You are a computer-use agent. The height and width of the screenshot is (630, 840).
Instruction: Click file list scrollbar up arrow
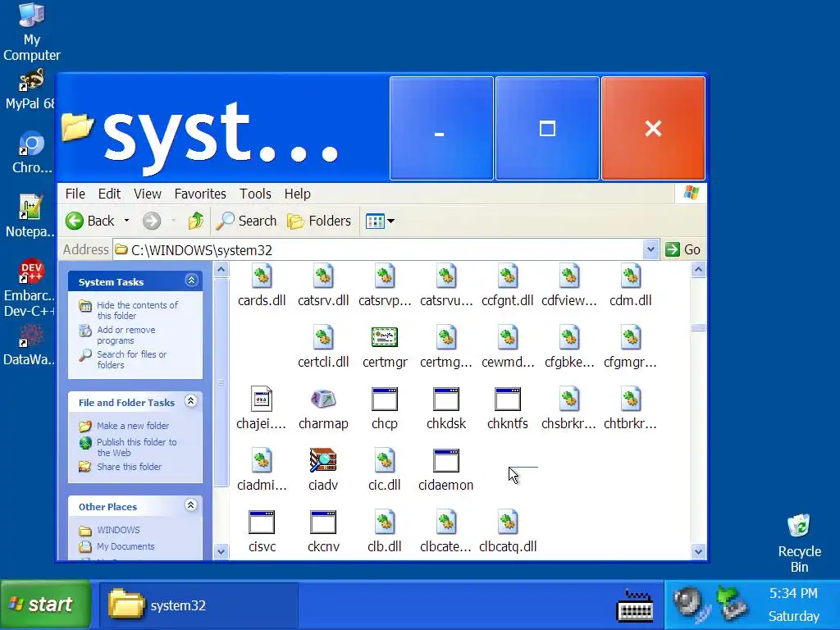click(698, 269)
